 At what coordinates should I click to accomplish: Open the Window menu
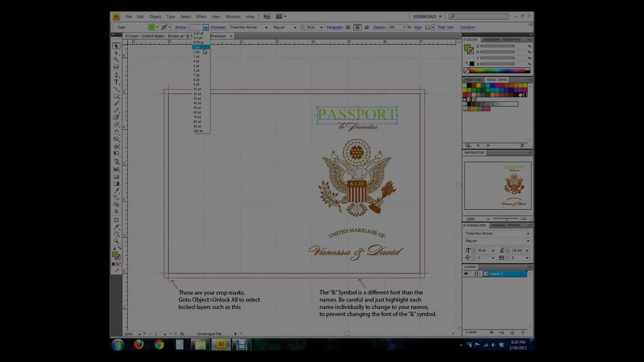point(233,17)
